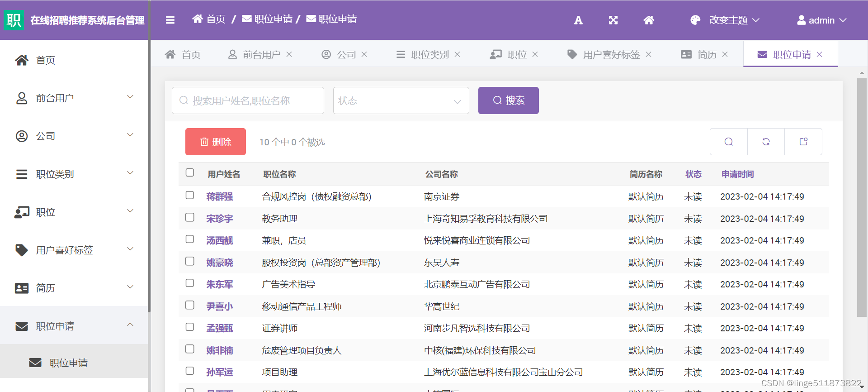Viewport: 868px width, 392px height.
Task: Click the sidebar 用户喜好标签 tag icon
Action: (x=22, y=250)
